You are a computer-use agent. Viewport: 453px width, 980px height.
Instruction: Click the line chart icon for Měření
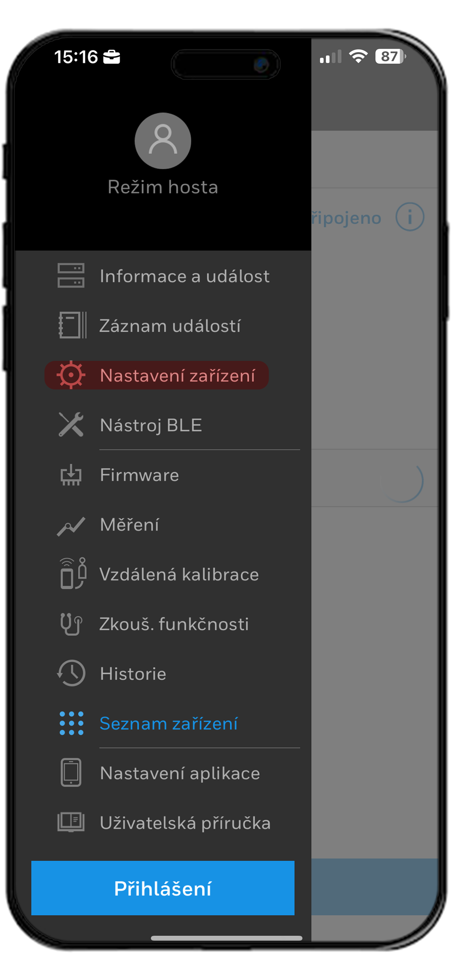(71, 526)
